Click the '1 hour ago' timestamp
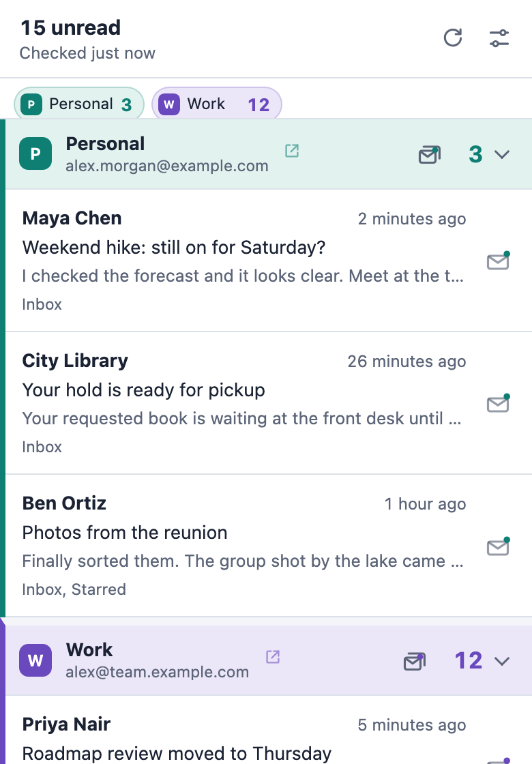 426,504
